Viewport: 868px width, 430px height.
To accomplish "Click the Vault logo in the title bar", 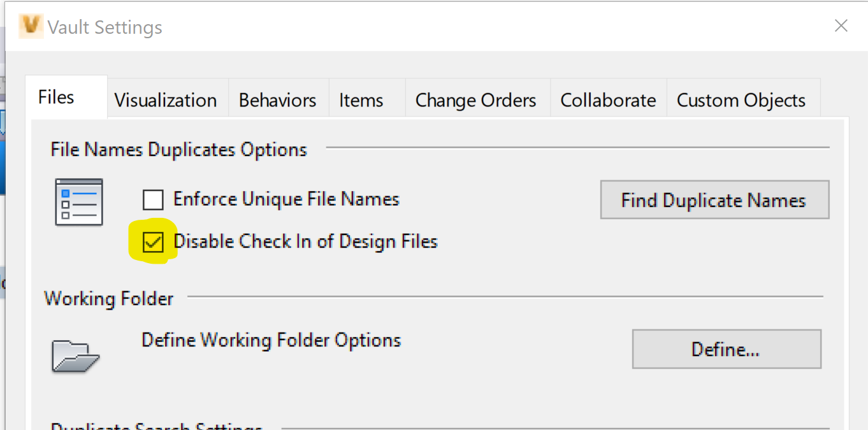I will tap(30, 26).
